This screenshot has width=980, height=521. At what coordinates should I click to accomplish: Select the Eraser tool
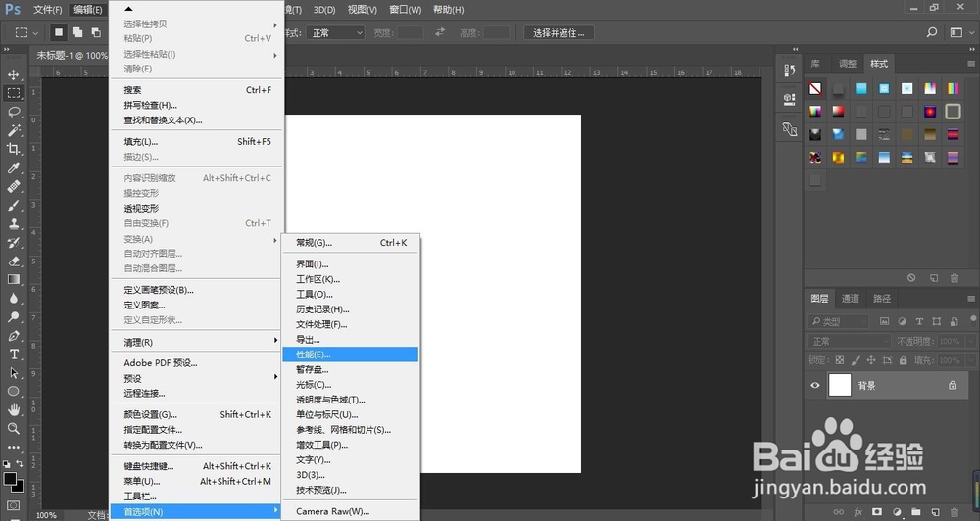pyautogui.click(x=13, y=261)
